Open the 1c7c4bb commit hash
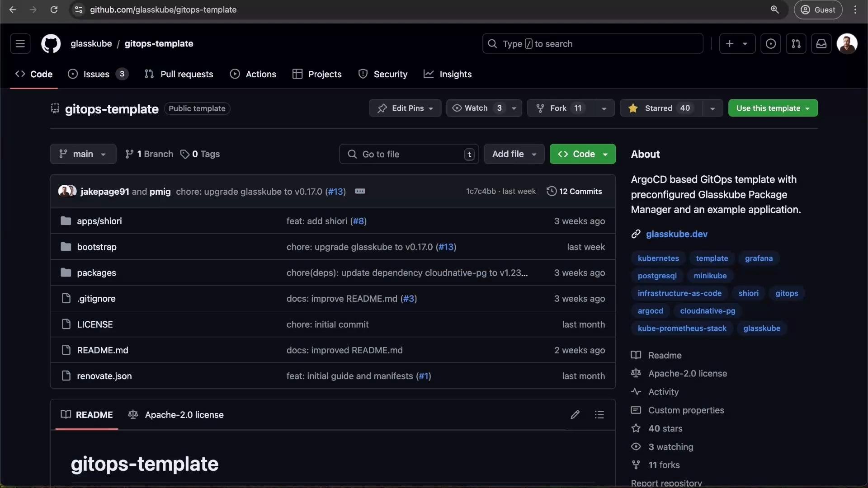This screenshot has height=488, width=868. tap(481, 191)
